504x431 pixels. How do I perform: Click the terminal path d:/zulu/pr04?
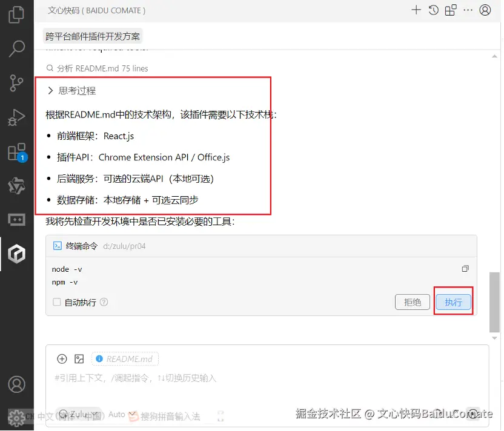[124, 246]
